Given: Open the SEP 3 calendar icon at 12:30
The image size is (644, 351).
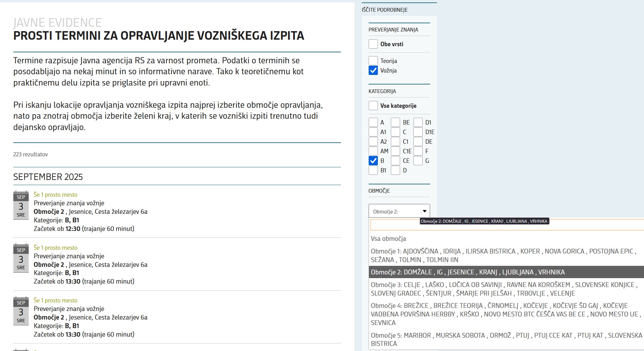Looking at the screenshot, I should coord(21,205).
